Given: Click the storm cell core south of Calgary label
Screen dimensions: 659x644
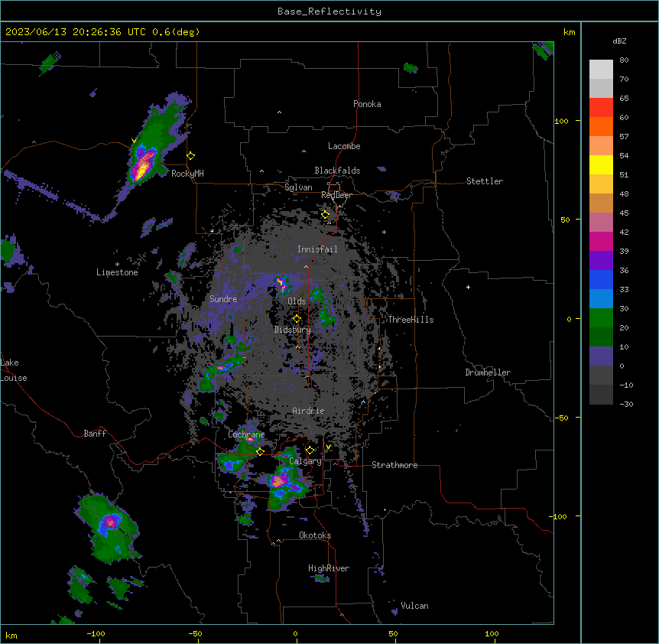Looking at the screenshot, I should 280,480.
